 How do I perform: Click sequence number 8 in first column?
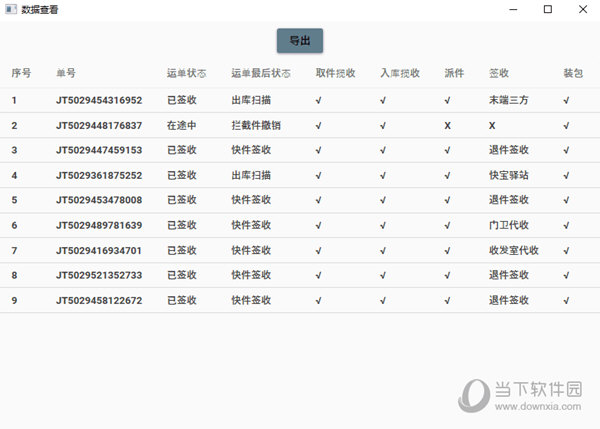coord(14,275)
